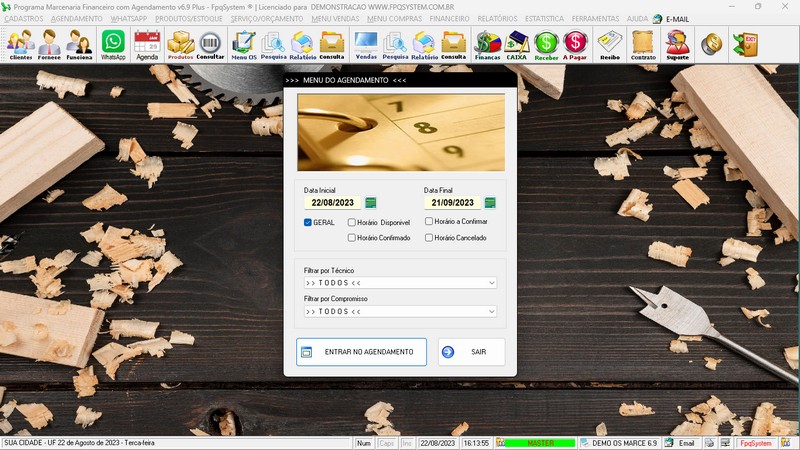Screen dimensions: 800x450
Task: Open the FERRAMENTAS menu
Action: pyautogui.click(x=595, y=19)
